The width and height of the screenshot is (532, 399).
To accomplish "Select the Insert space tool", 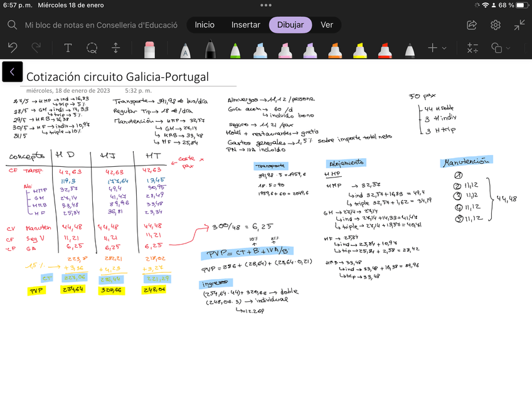I will (115, 48).
